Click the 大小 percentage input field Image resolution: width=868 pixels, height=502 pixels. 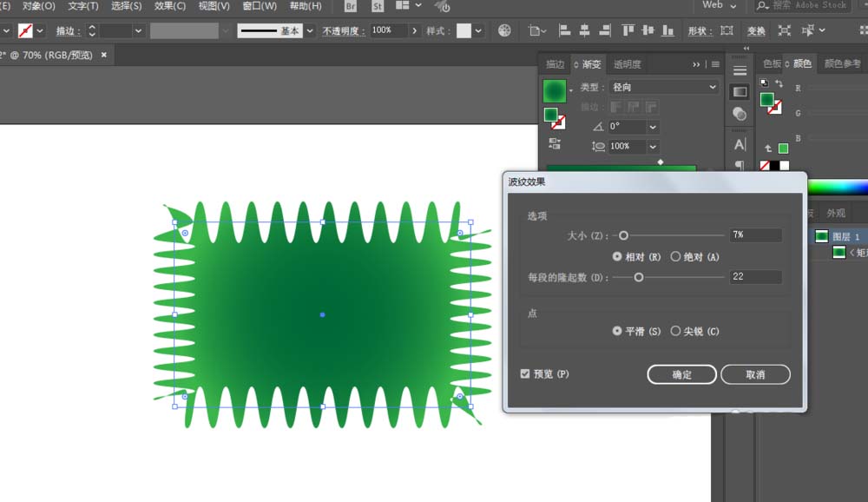tap(755, 234)
